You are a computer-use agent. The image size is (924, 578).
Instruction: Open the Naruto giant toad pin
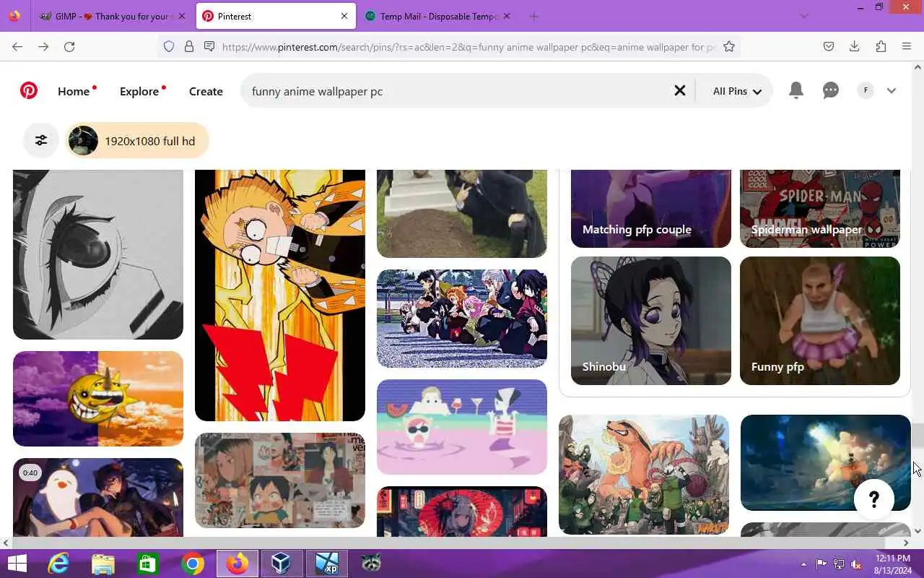[644, 475]
